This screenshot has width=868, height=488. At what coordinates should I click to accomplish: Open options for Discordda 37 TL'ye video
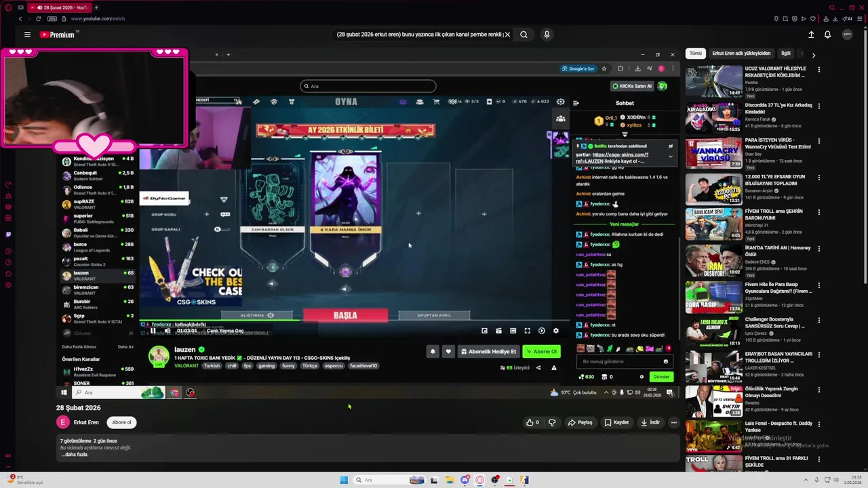click(x=819, y=106)
